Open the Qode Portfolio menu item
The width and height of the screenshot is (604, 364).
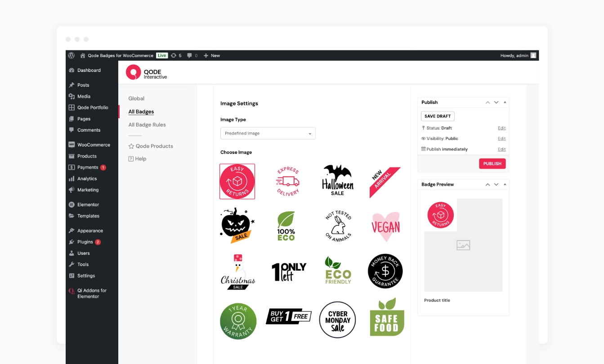coord(92,107)
